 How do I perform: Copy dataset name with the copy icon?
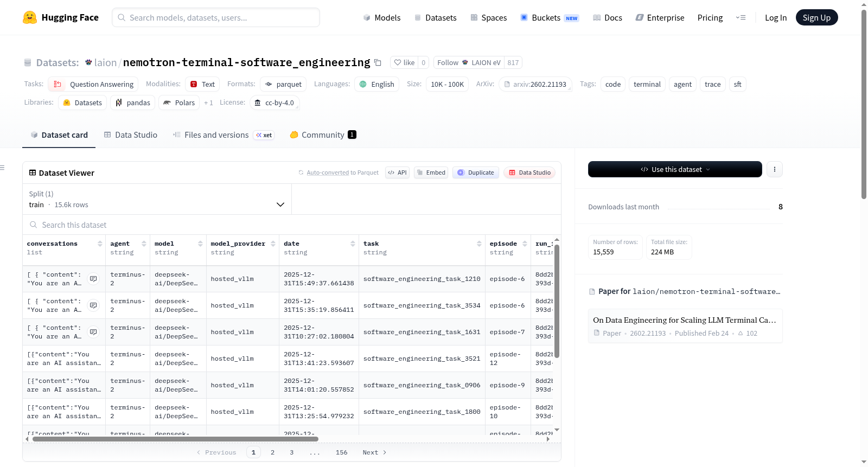tap(378, 62)
